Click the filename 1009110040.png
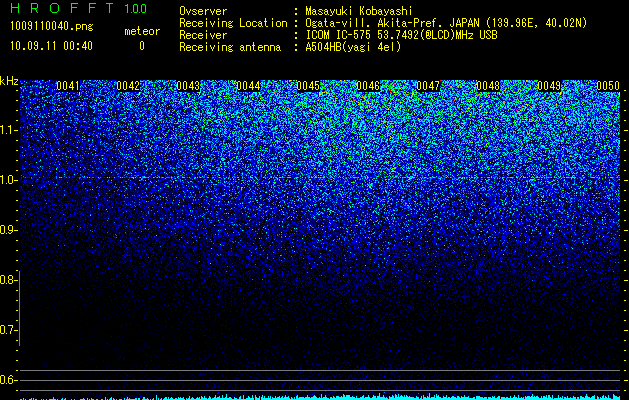 (x=52, y=27)
